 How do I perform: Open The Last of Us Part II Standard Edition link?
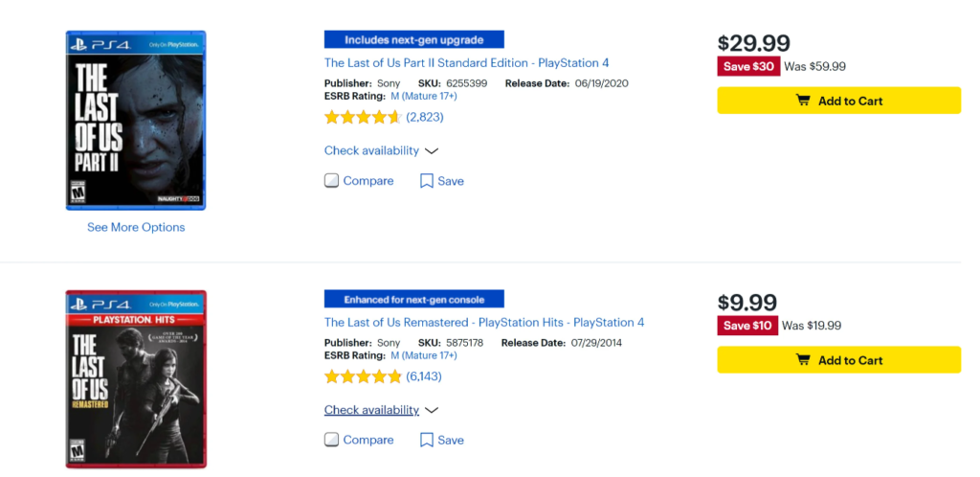[466, 63]
